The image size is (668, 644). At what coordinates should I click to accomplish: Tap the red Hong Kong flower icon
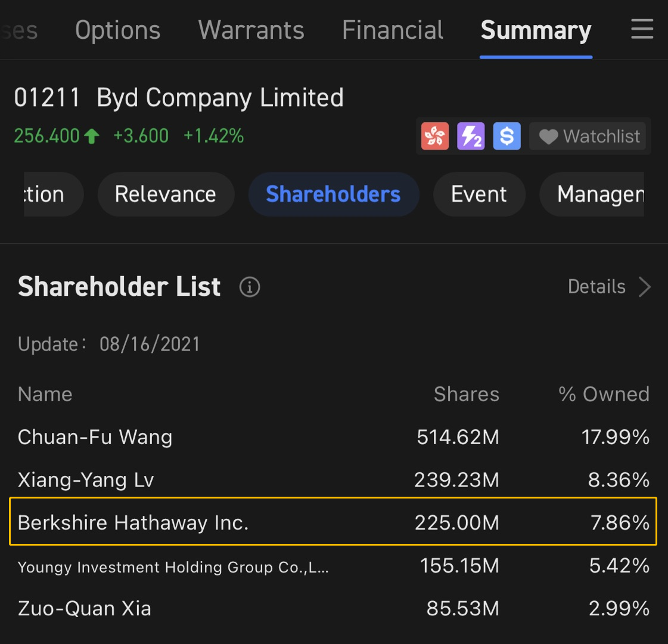click(434, 136)
